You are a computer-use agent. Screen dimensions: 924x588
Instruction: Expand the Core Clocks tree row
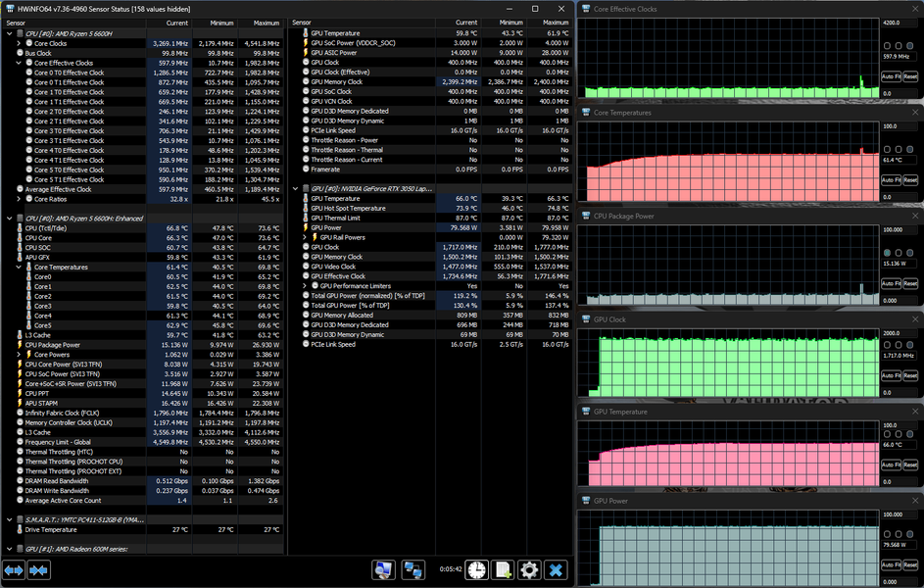point(19,43)
